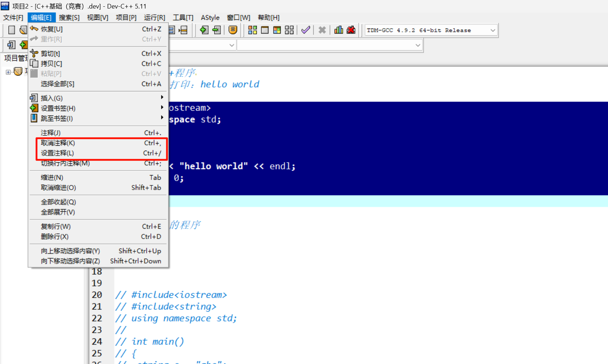The height and width of the screenshot is (364, 608).
Task: Click the Toggle bookmark toolbar icon
Action: coord(204,30)
